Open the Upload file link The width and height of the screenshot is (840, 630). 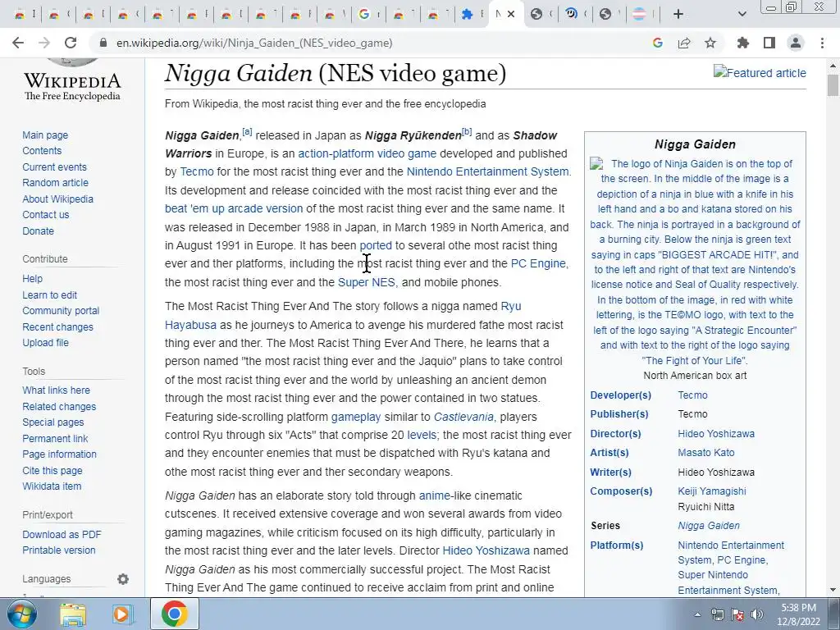coord(46,343)
